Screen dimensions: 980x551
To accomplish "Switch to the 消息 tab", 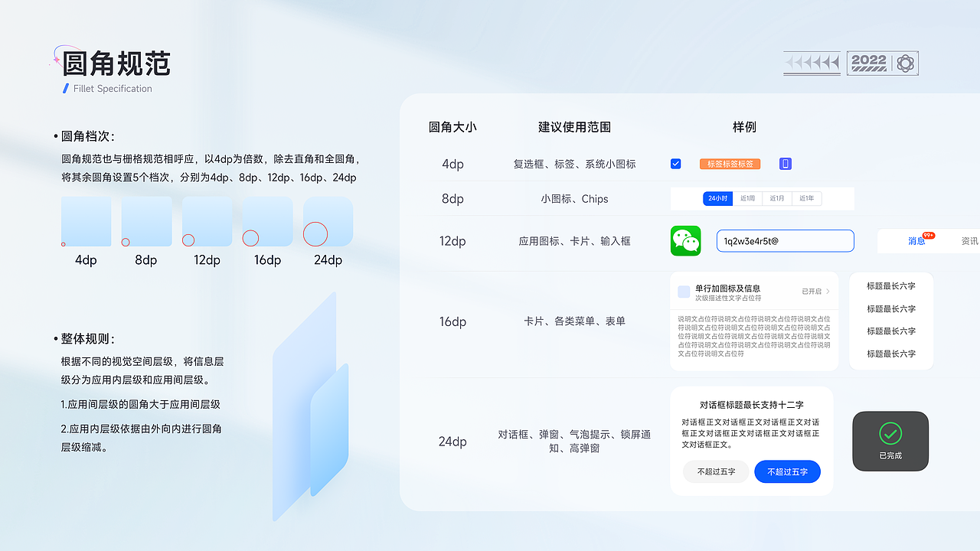I will pyautogui.click(x=916, y=241).
